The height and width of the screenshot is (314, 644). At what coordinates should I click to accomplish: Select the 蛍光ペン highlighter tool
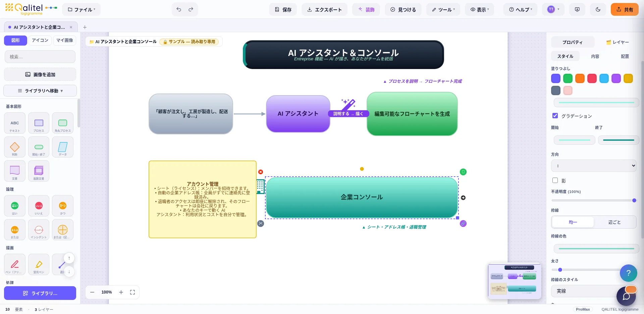click(x=39, y=264)
